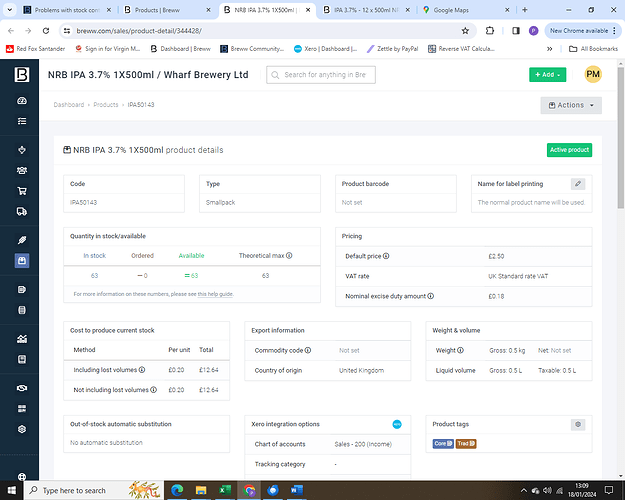The image size is (625, 500).
Task: Open the settings hexagon icon in sidebar
Action: coord(22,429)
